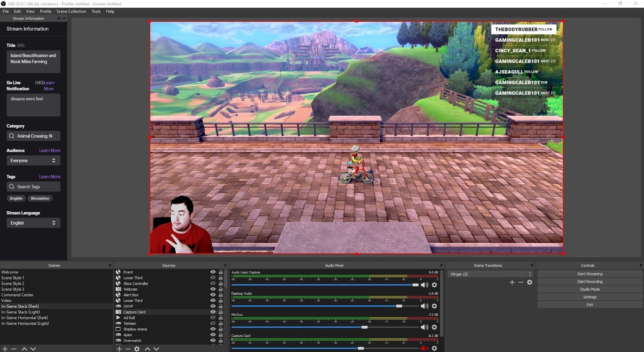Open transition properties gear icon
The width and height of the screenshot is (644, 352).
[530, 282]
